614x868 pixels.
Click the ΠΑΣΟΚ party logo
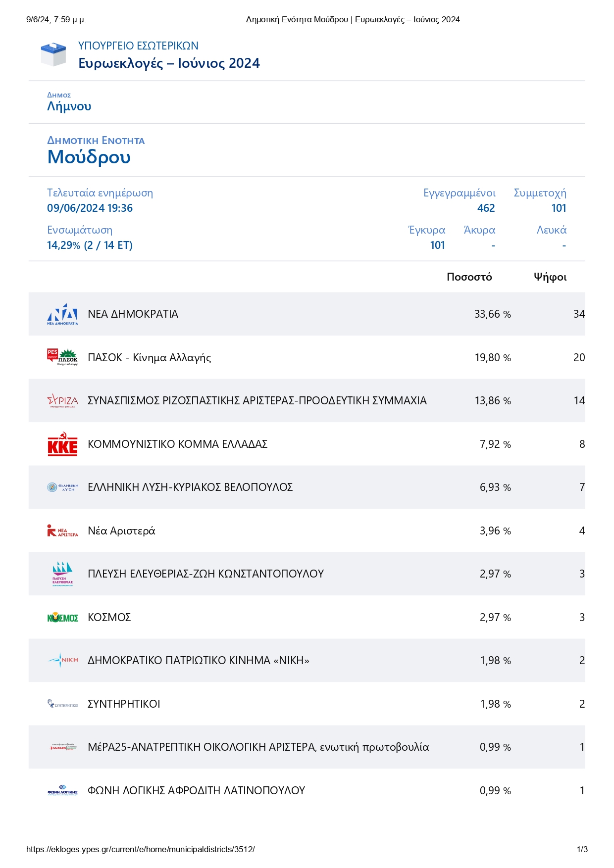point(62,357)
